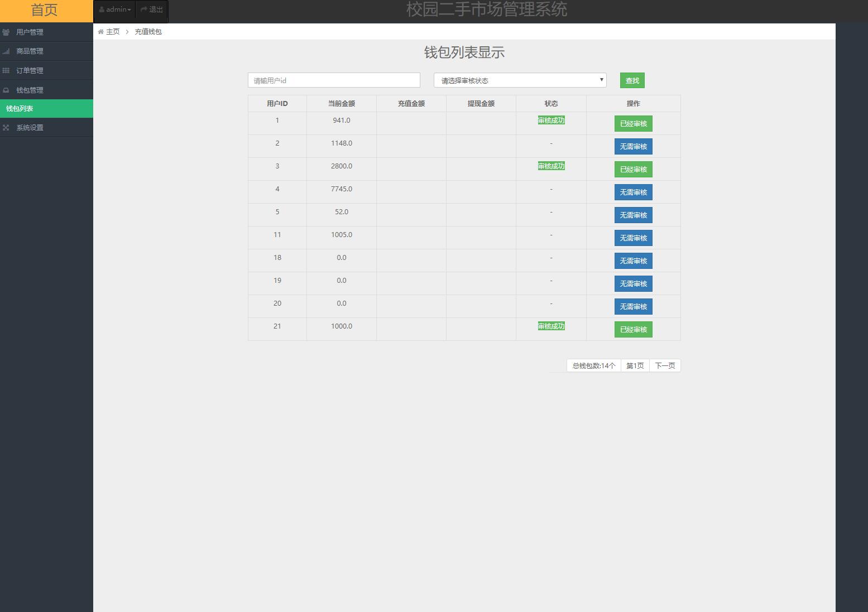Click the 提现金额 column header

[x=481, y=104]
